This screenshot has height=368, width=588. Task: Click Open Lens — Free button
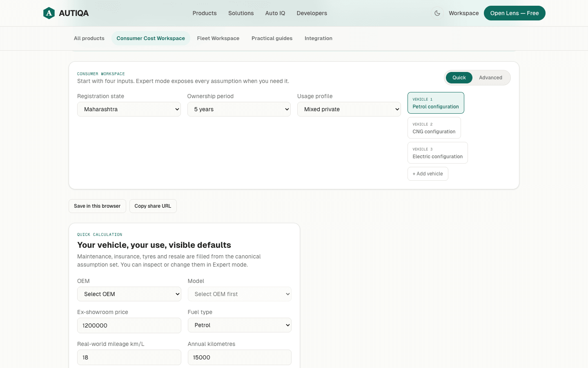coord(514,13)
